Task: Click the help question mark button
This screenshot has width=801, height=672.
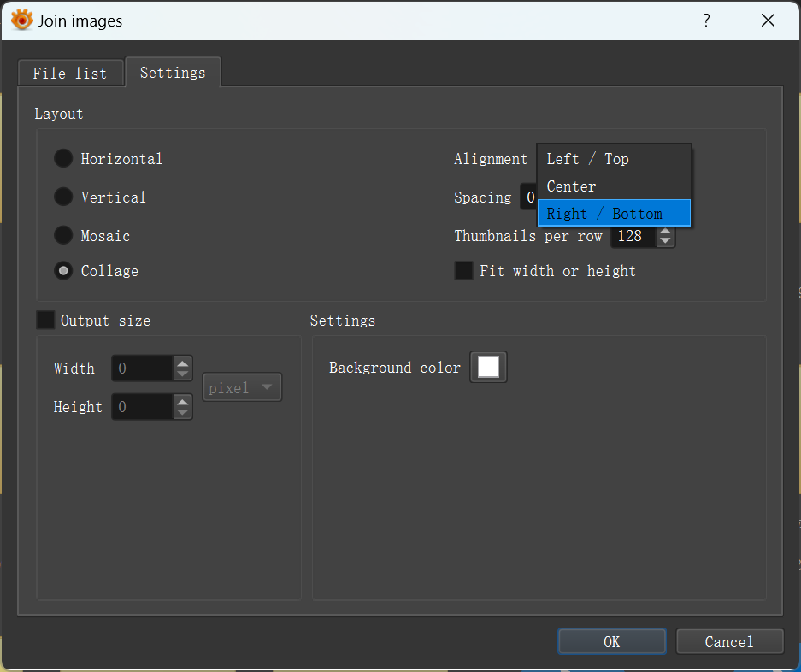Action: pyautogui.click(x=706, y=21)
